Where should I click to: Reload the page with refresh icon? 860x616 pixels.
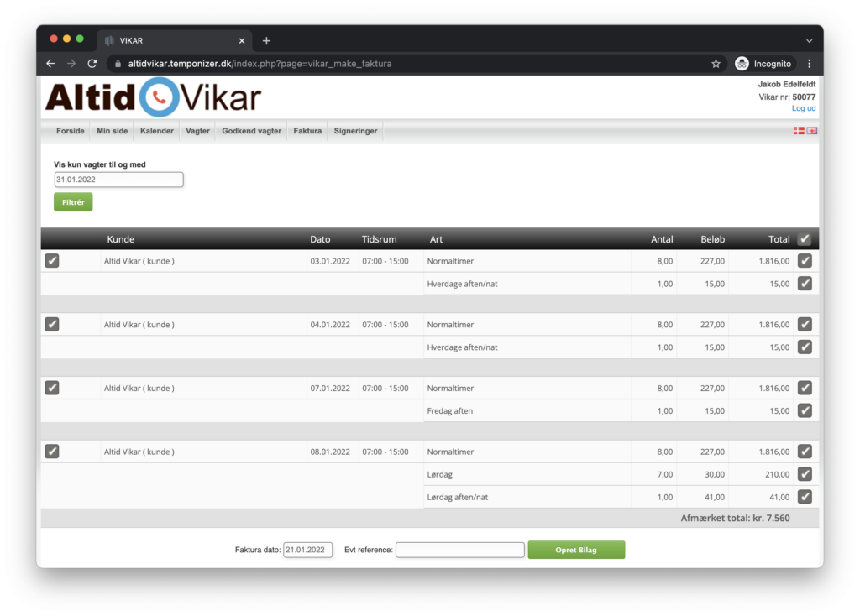[x=92, y=64]
